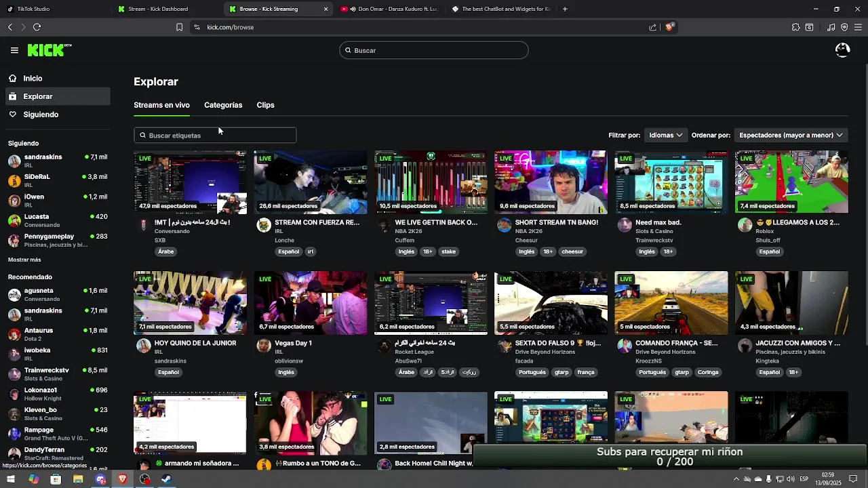Viewport: 868px width, 488px height.
Task: Open OBS Studio from the taskbar
Action: click(x=144, y=479)
